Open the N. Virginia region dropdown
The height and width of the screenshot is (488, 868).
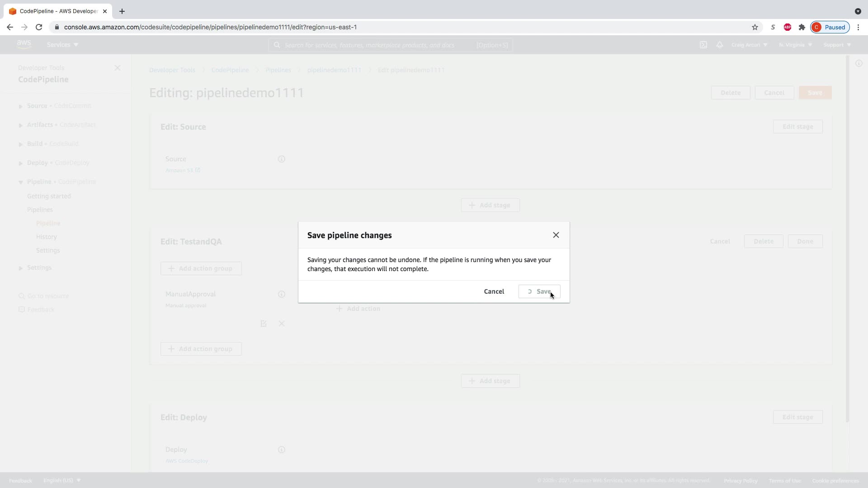click(x=795, y=45)
